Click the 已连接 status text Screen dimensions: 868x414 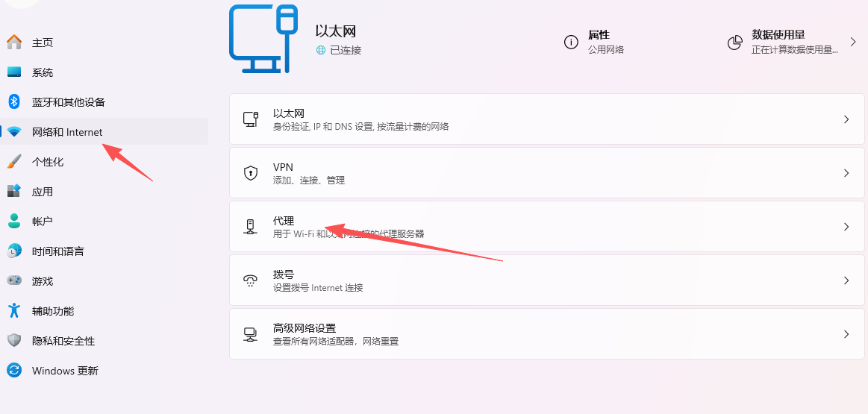tap(346, 51)
